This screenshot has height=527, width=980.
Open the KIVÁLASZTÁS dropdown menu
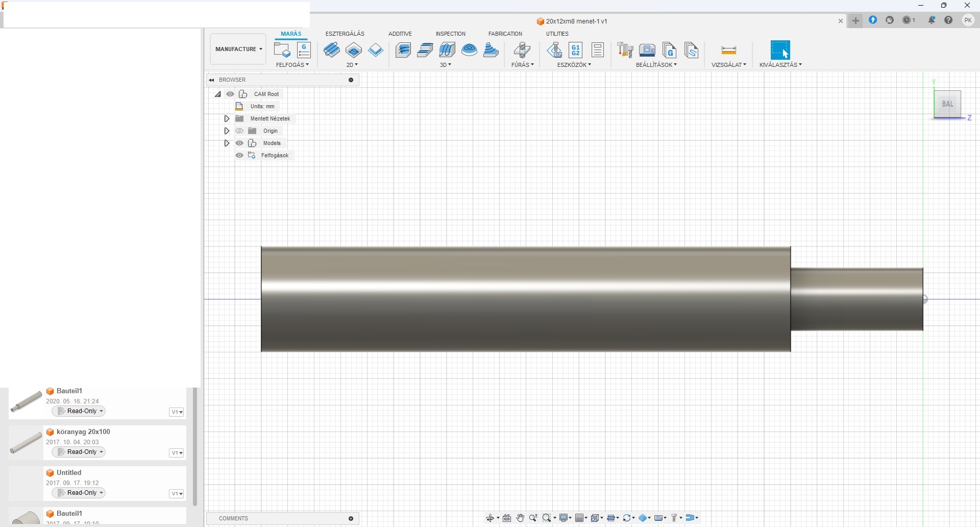780,65
